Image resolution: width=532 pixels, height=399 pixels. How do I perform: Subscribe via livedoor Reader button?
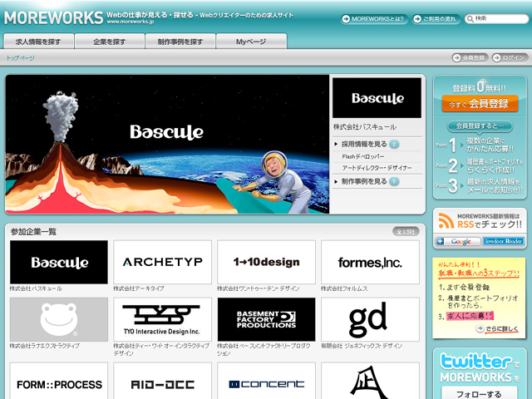pos(503,241)
